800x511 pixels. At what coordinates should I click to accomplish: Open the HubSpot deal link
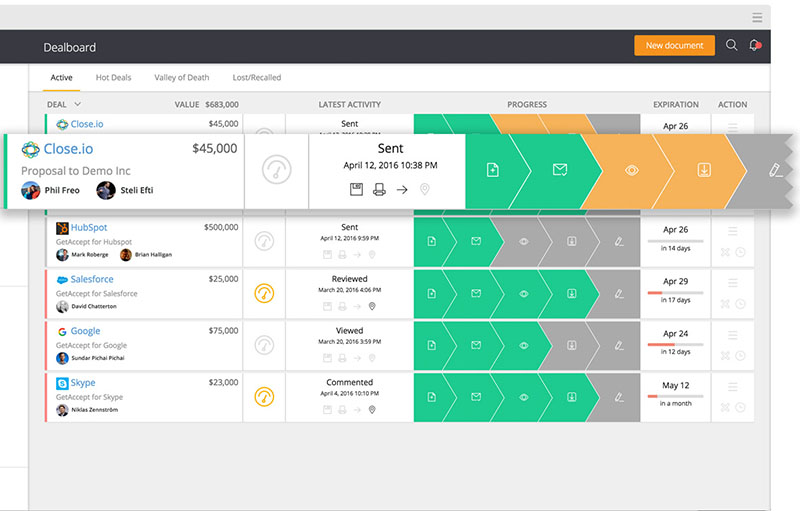89,227
